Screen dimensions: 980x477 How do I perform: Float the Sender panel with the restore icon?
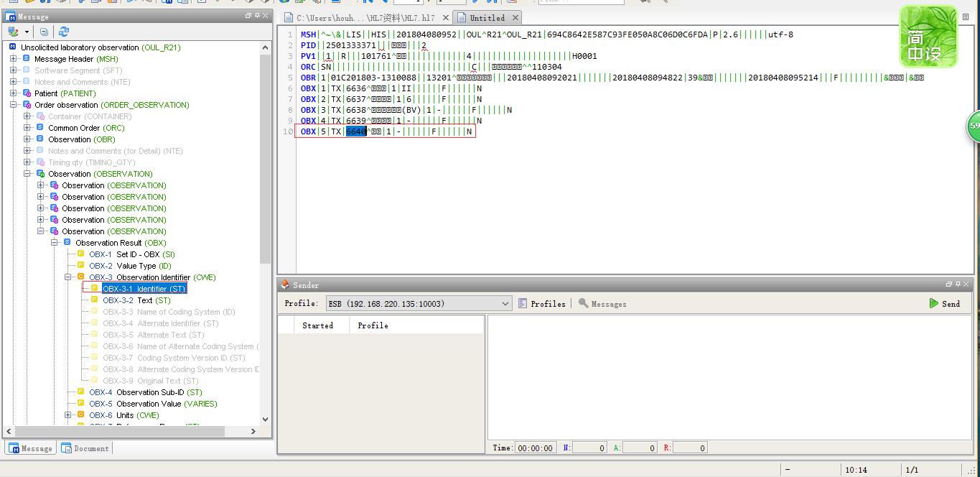pos(948,284)
